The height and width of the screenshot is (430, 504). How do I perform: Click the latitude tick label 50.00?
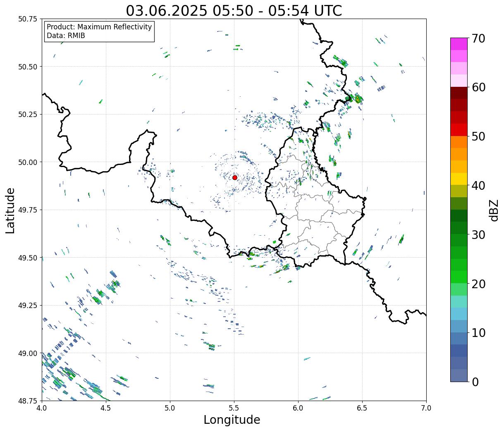28,162
